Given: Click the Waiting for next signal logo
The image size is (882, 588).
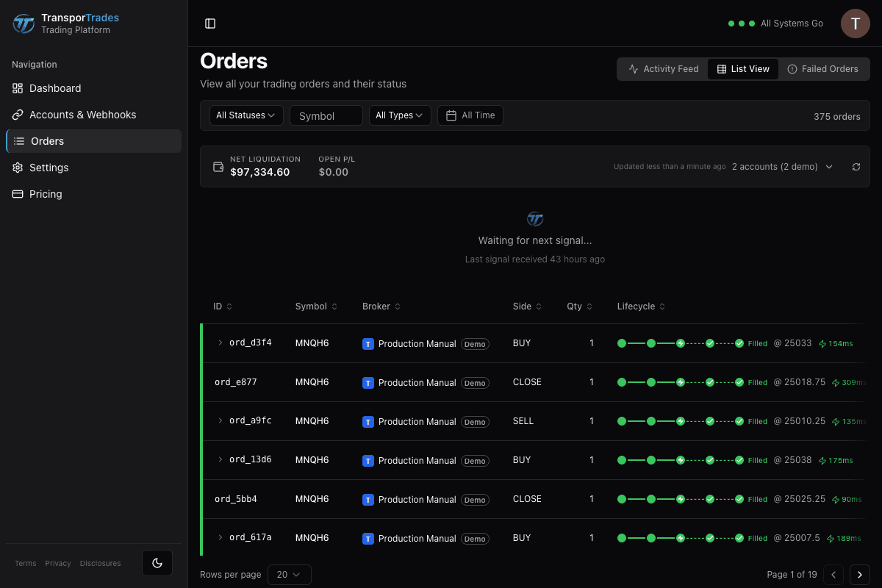Looking at the screenshot, I should pos(535,218).
